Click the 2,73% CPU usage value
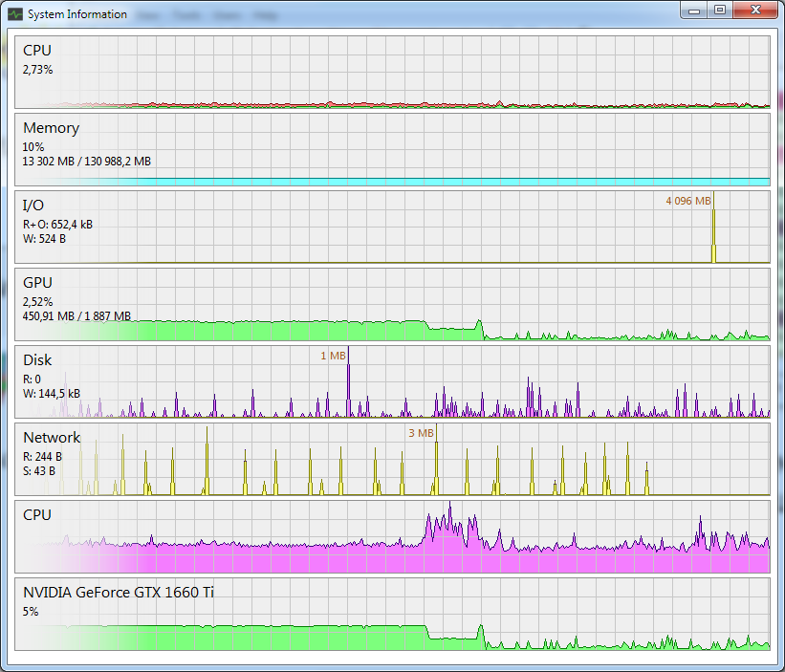785x672 pixels. click(x=37, y=70)
